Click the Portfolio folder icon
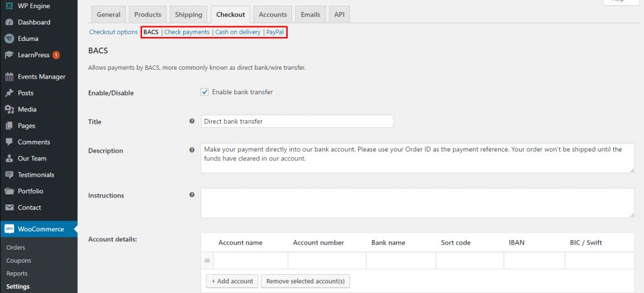 pos(9,191)
